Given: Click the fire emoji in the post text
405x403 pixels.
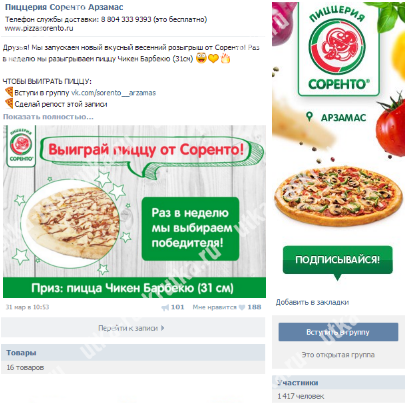Looking at the screenshot, I should click(x=226, y=59).
